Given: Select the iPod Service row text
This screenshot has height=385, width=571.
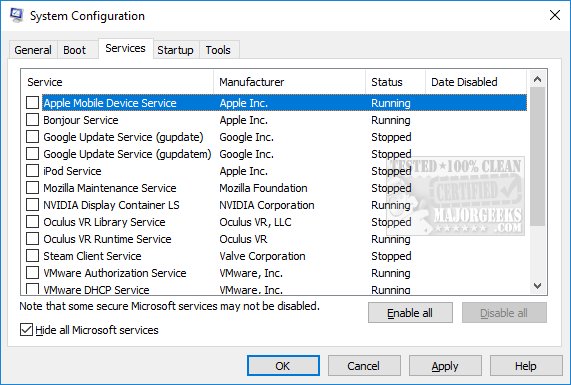Looking at the screenshot, I should click(x=72, y=171).
